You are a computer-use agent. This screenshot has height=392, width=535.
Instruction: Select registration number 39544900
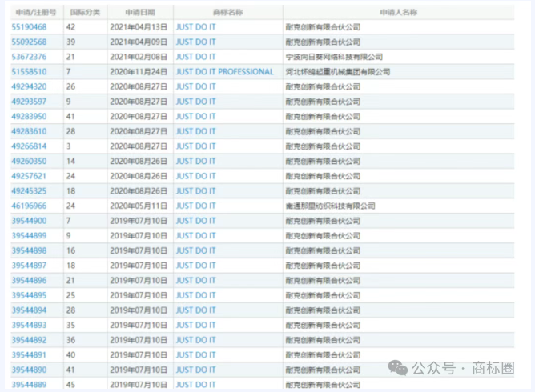(x=29, y=221)
